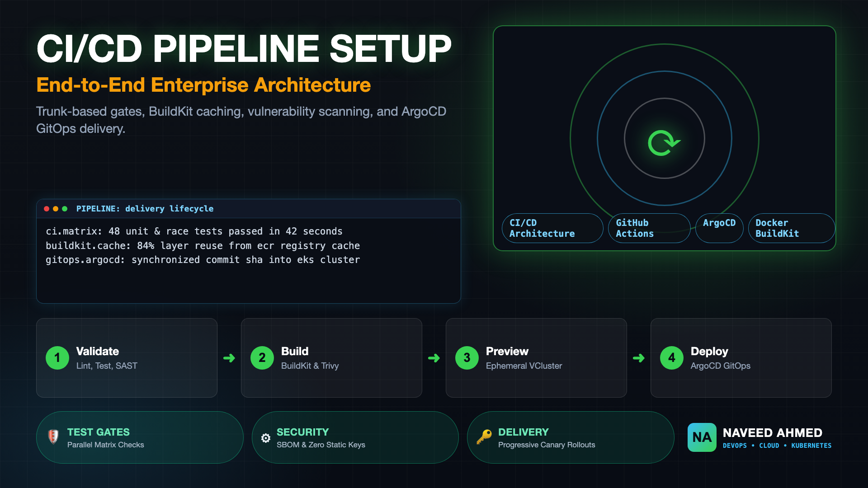Click the gear icon beside SECURITY
This screenshot has height=488, width=868.
266,438
